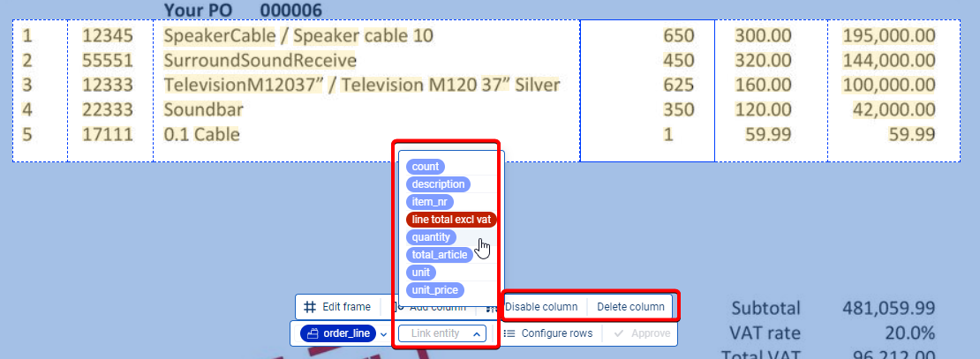This screenshot has width=980, height=359.
Task: Click item number 22333
Action: [x=108, y=110]
